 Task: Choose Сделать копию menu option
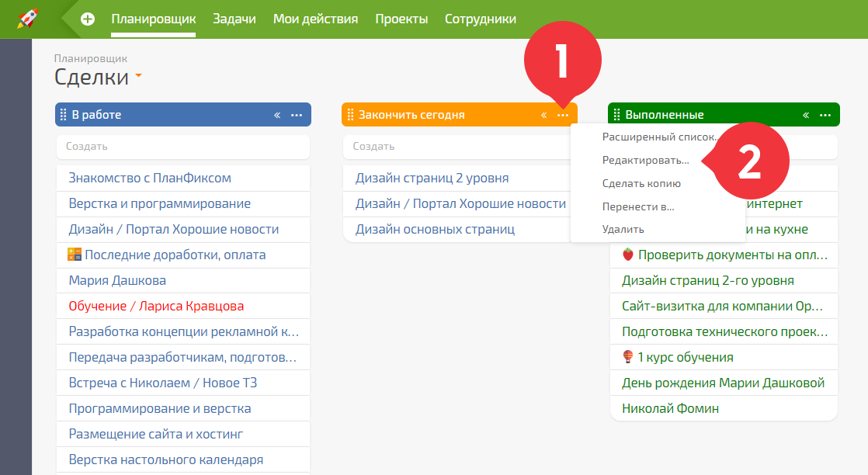pyautogui.click(x=641, y=183)
